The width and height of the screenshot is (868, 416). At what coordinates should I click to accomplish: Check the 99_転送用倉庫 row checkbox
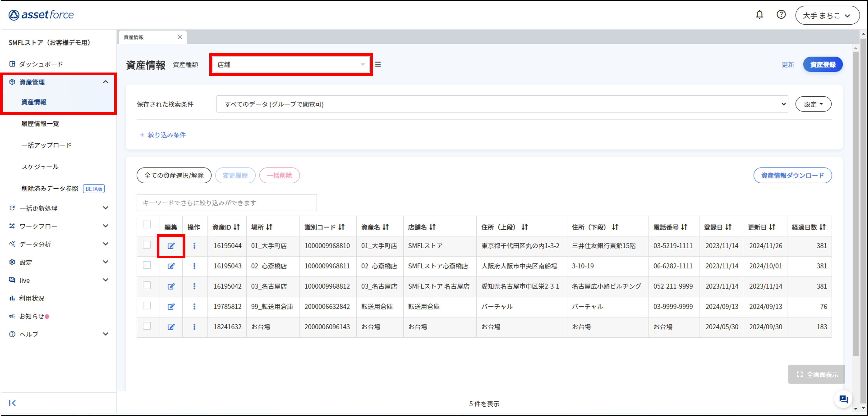147,306
